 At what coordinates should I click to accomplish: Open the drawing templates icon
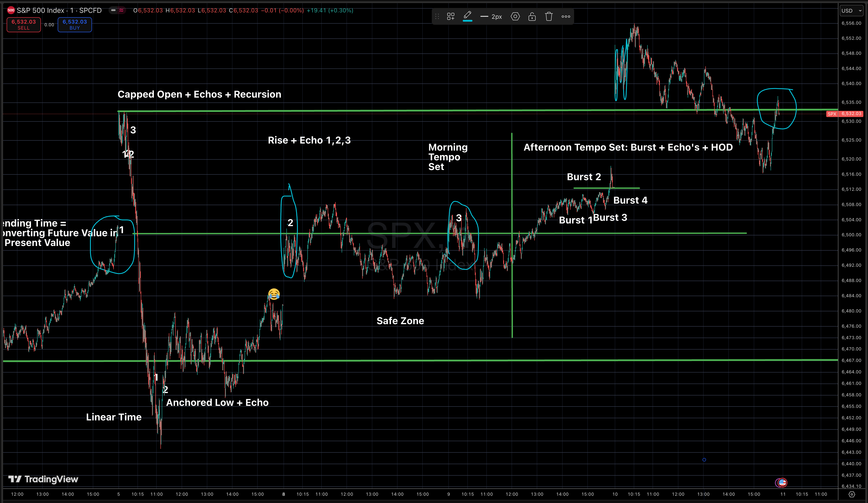pos(451,16)
